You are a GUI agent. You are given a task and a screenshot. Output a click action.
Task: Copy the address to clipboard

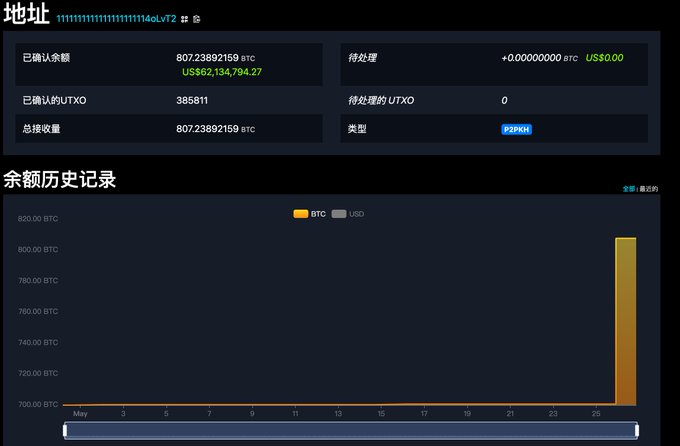(196, 19)
